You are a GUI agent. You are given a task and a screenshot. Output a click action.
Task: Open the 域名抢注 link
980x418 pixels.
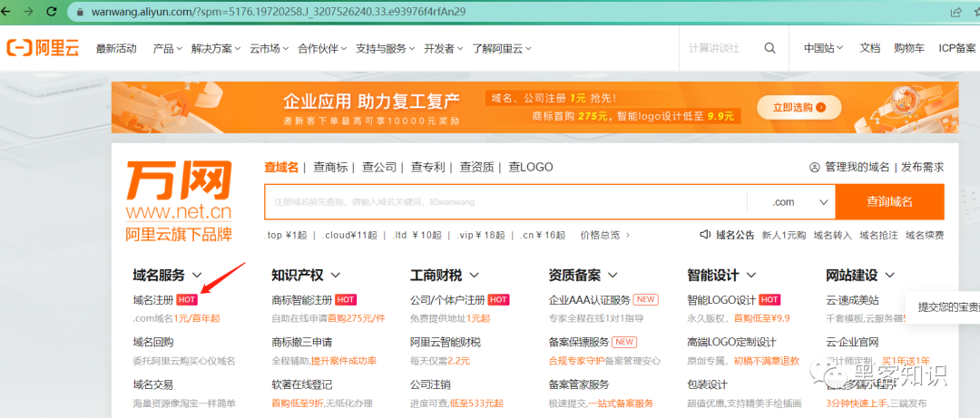pyautogui.click(x=878, y=235)
